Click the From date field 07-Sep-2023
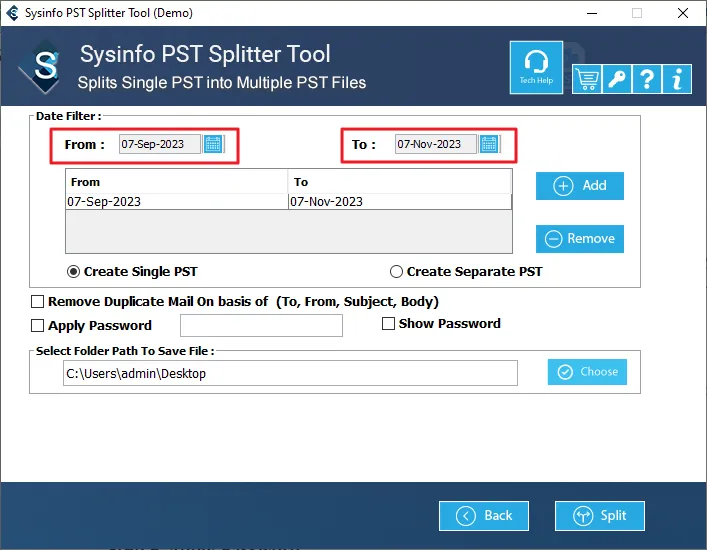Image resolution: width=707 pixels, height=550 pixels. coord(160,144)
